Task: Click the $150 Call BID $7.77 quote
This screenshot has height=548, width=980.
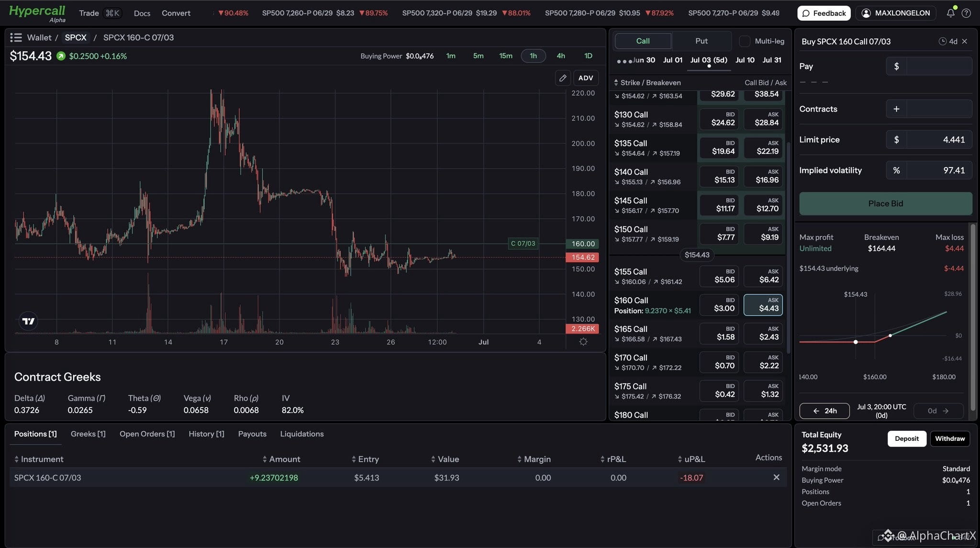Action: (x=719, y=234)
